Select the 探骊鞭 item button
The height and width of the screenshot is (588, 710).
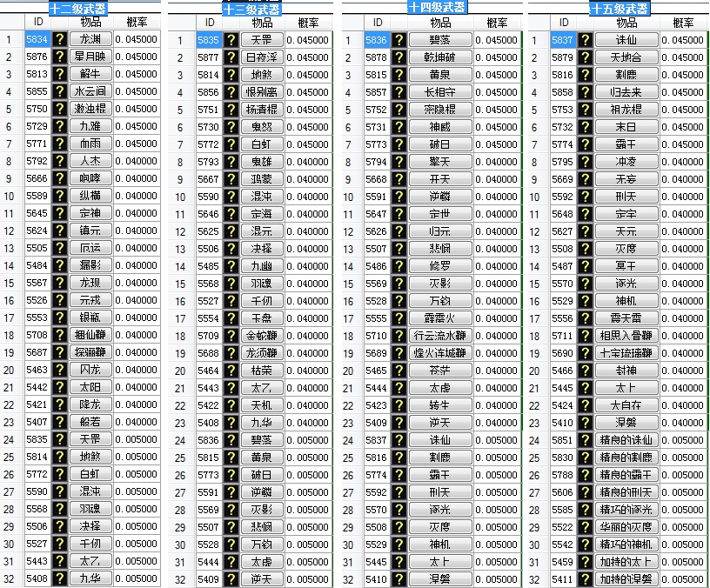coord(90,352)
